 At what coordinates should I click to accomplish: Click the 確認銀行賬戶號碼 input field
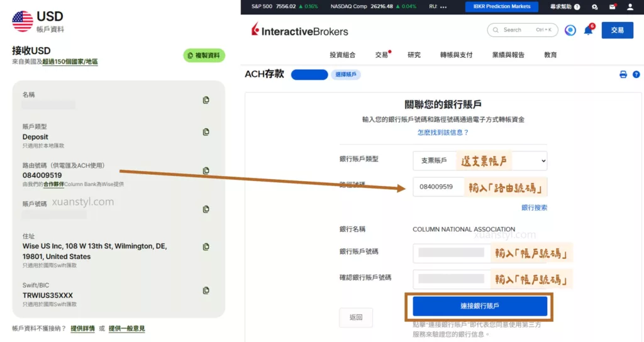[480, 279]
